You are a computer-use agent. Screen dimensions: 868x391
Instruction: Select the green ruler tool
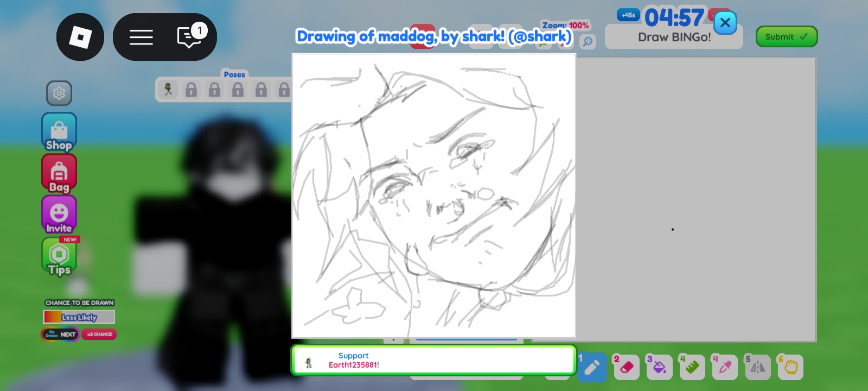coord(692,367)
